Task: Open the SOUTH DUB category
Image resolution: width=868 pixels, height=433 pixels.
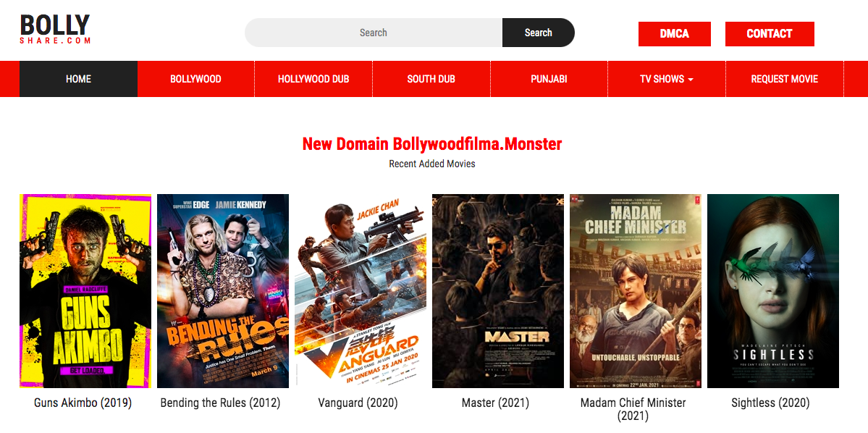Action: coord(431,79)
